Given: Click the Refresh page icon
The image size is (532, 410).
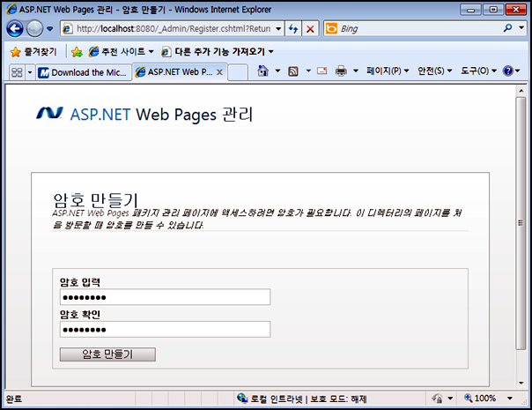Looking at the screenshot, I should tap(293, 29).
